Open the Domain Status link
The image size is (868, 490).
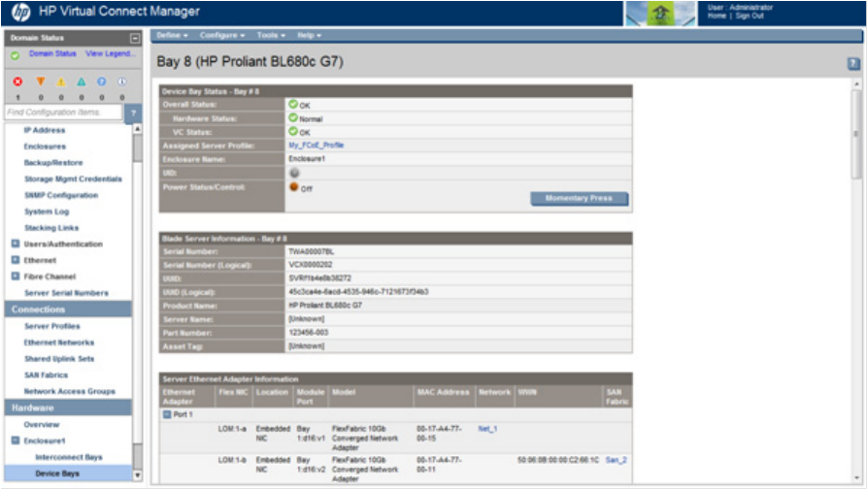tap(52, 53)
